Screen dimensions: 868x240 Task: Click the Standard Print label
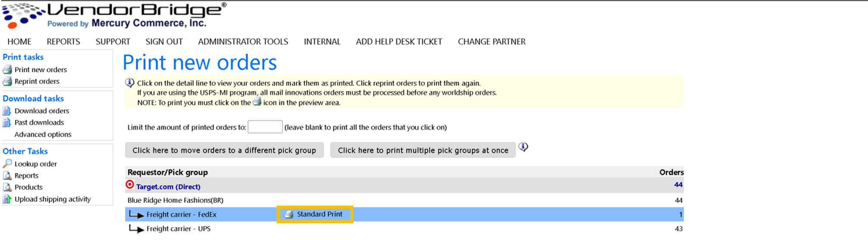point(320,214)
